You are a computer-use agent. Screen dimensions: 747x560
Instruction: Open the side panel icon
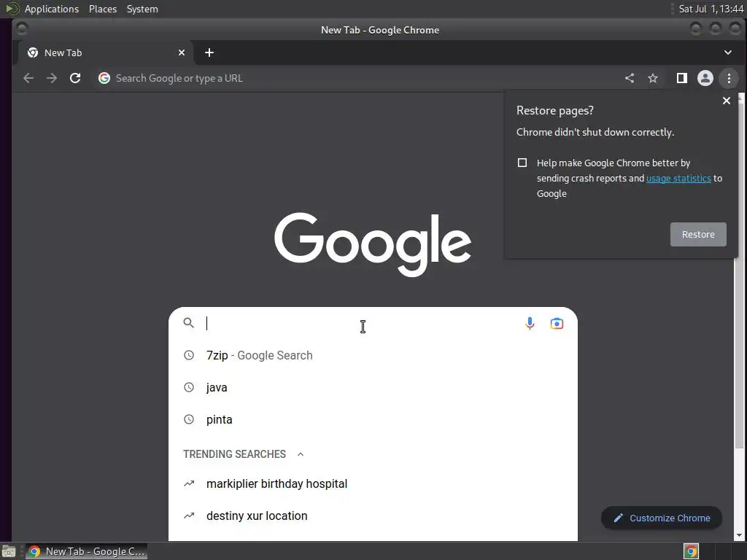tap(682, 78)
